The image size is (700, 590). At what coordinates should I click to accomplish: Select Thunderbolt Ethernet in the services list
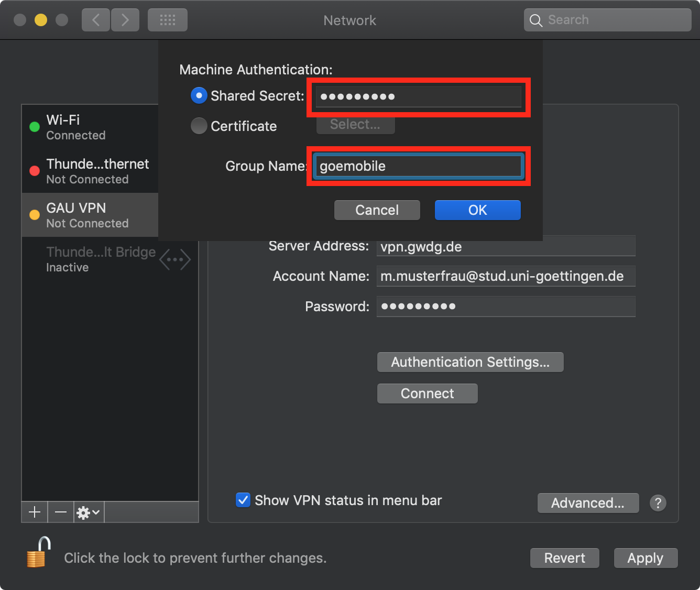(90, 171)
